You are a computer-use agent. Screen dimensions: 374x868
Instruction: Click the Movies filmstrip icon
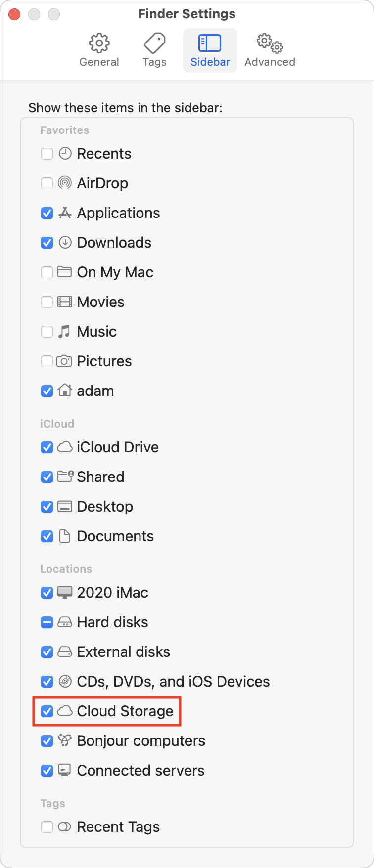[64, 302]
